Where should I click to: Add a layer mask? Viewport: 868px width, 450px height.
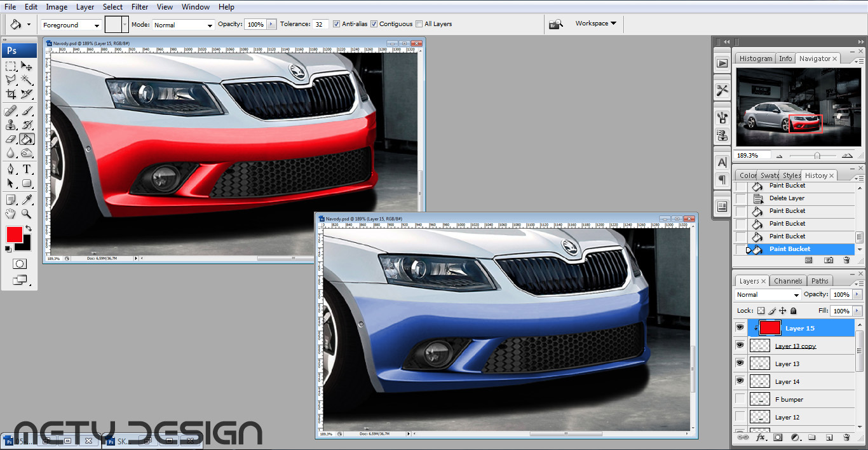coord(778,437)
